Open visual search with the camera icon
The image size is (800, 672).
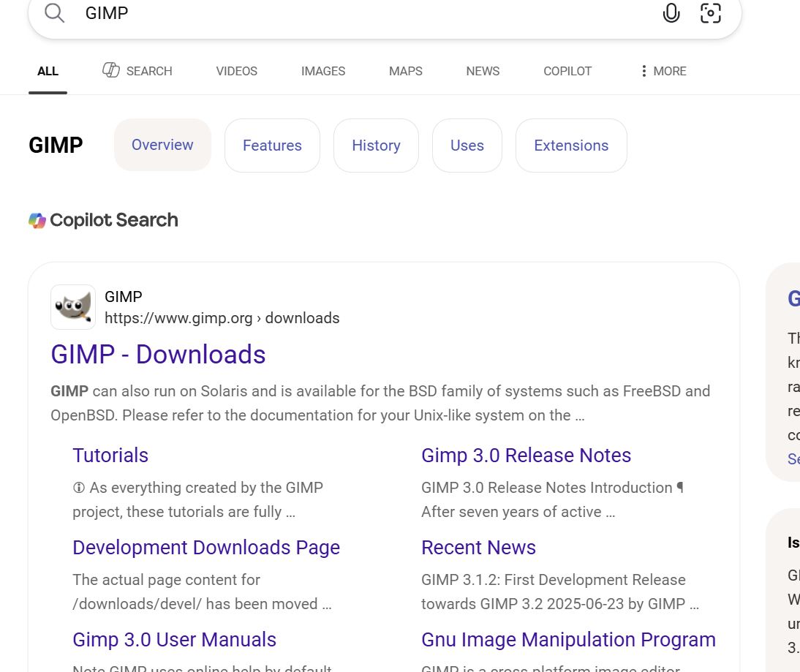(710, 13)
